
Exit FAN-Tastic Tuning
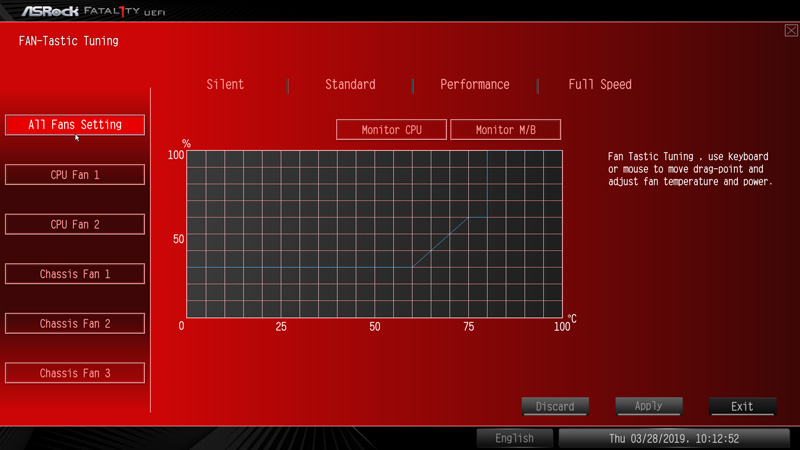click(x=742, y=406)
